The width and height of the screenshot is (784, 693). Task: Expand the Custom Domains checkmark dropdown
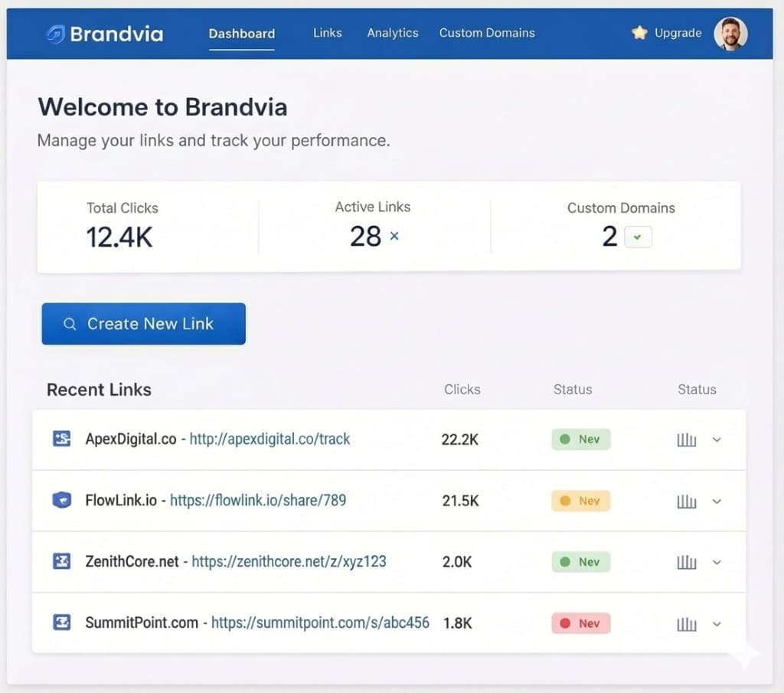pos(638,237)
